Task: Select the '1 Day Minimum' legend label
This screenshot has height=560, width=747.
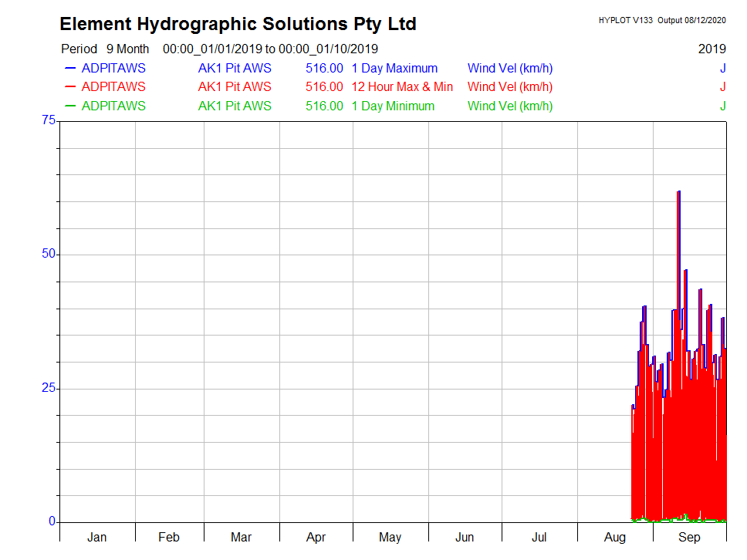Action: click(x=393, y=106)
